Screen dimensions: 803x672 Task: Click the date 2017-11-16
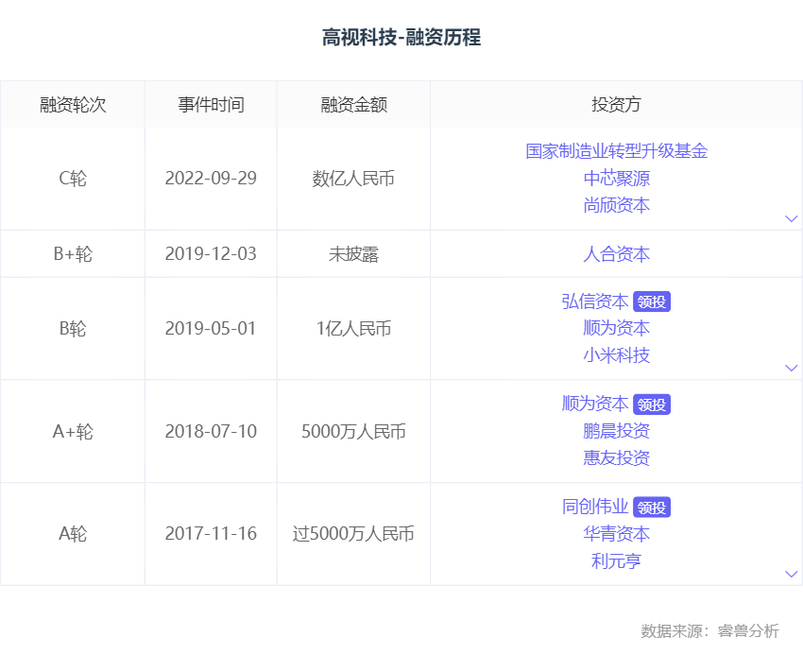[x=211, y=534]
